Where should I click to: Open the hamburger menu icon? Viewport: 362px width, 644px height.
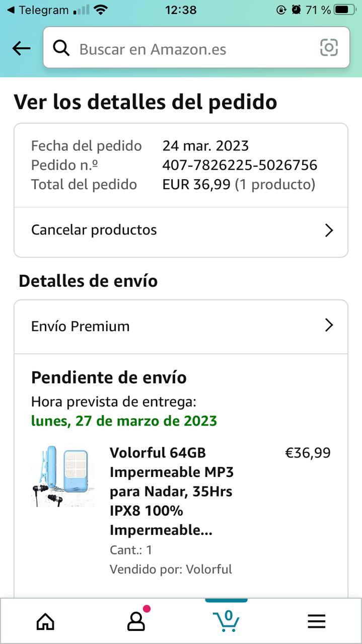pyautogui.click(x=317, y=622)
